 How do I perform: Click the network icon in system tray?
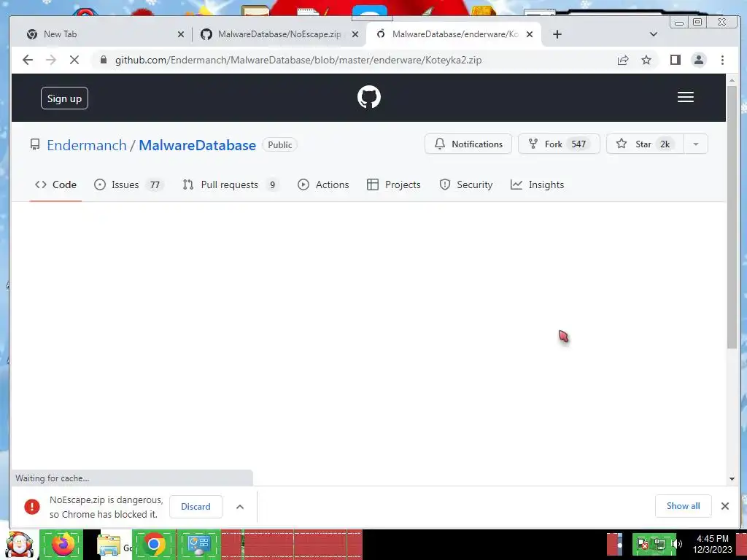pos(660,544)
